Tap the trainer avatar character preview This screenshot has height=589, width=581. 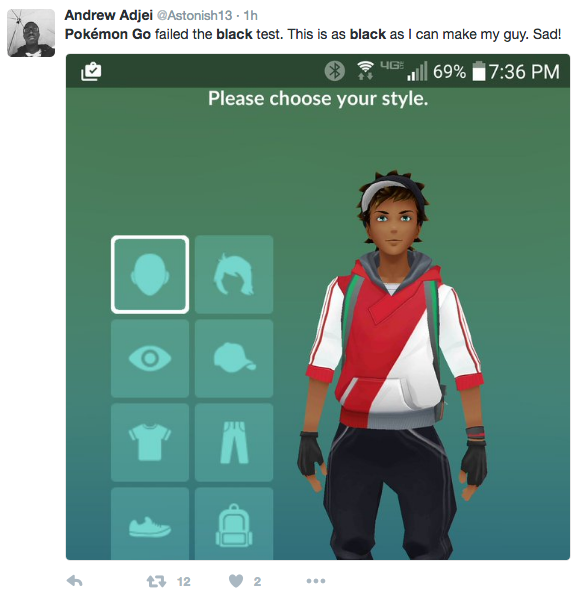click(x=394, y=364)
